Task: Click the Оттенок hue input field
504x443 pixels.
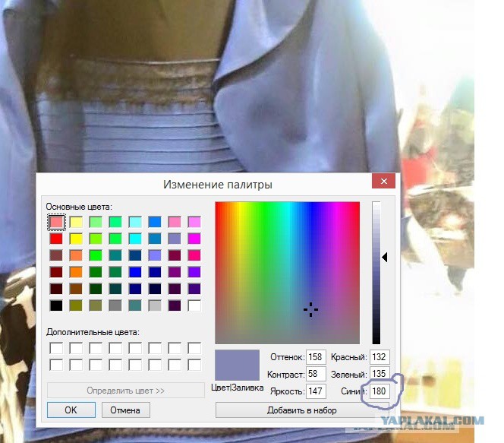Action: tap(316, 357)
